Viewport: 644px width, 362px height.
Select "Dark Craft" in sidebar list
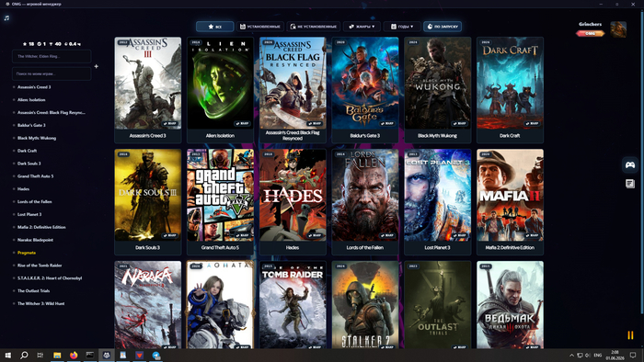coord(27,151)
